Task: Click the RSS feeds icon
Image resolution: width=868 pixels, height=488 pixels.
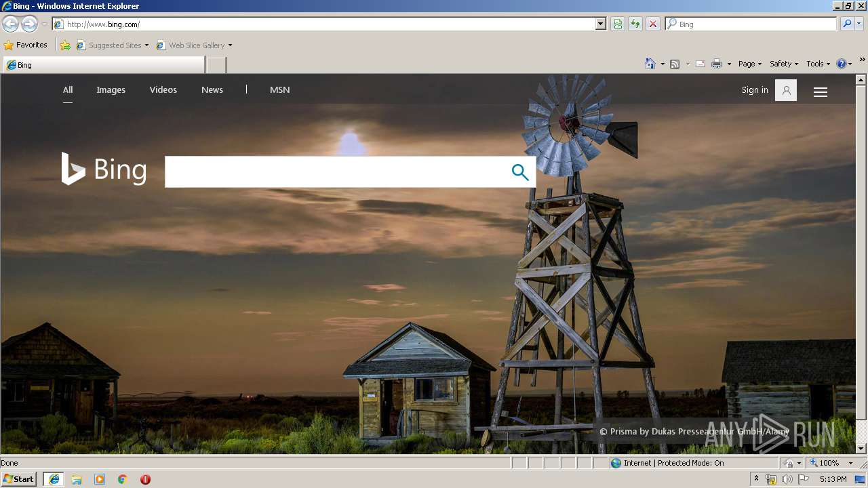Action: (x=675, y=64)
